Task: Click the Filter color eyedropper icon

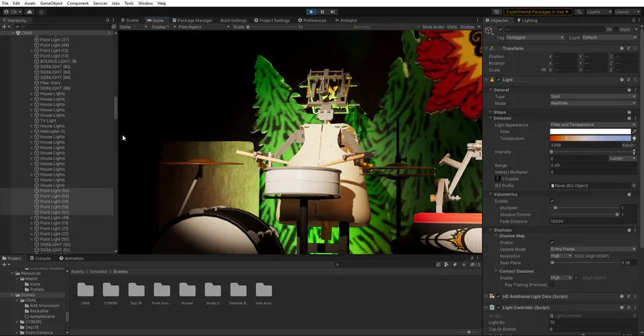Action: point(635,132)
